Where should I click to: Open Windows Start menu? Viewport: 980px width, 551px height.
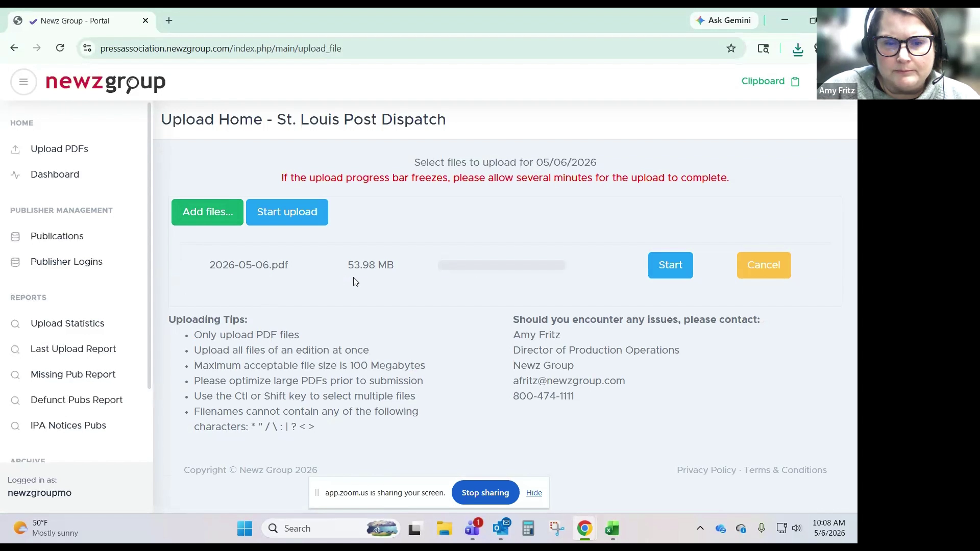[244, 529]
